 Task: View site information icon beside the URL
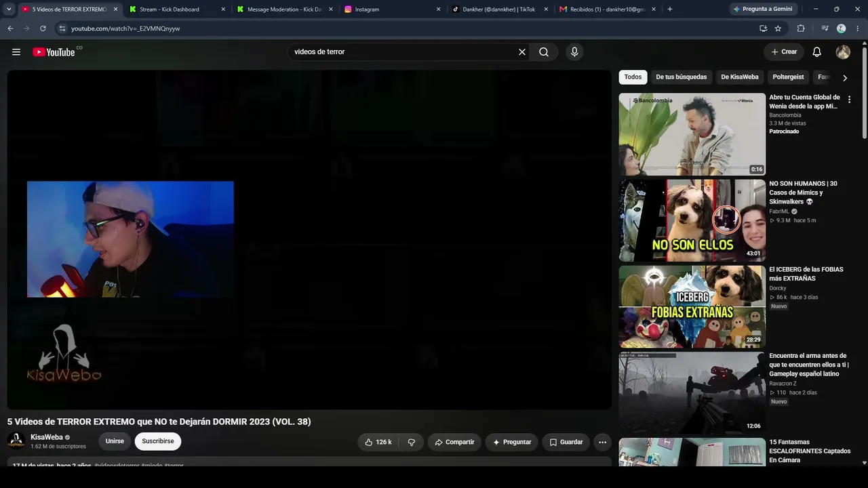pyautogui.click(x=62, y=28)
